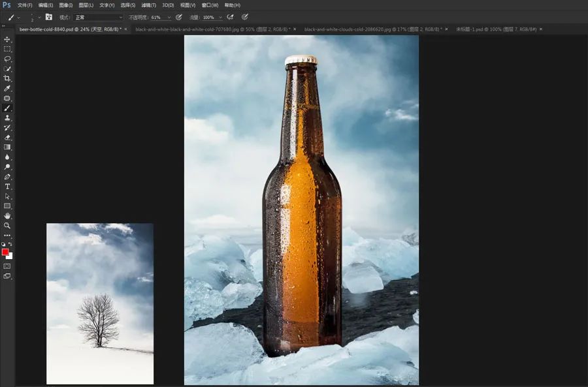Click the red foreground color swatch
This screenshot has height=387, width=588.
[5, 252]
